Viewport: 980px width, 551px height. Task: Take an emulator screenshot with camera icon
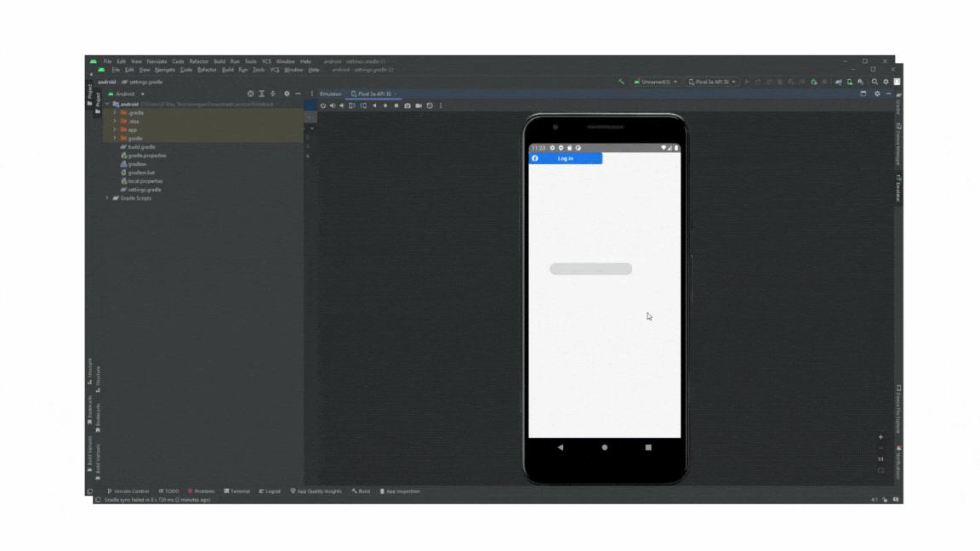[407, 105]
